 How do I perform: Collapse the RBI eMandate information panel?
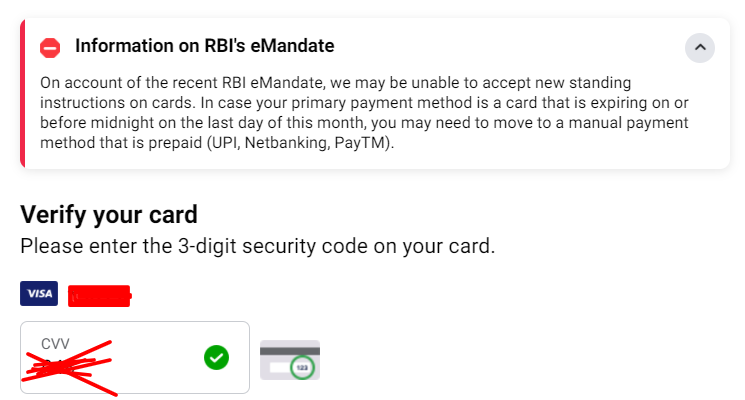pyautogui.click(x=700, y=47)
